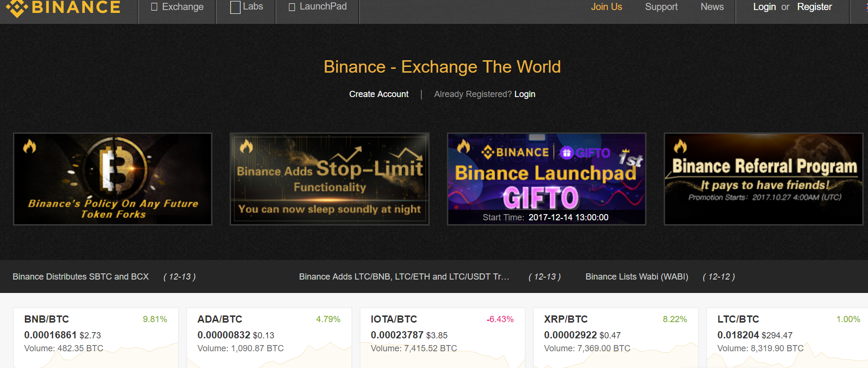Viewport: 868px width, 368px height.
Task: Open the Support page
Action: [661, 7]
